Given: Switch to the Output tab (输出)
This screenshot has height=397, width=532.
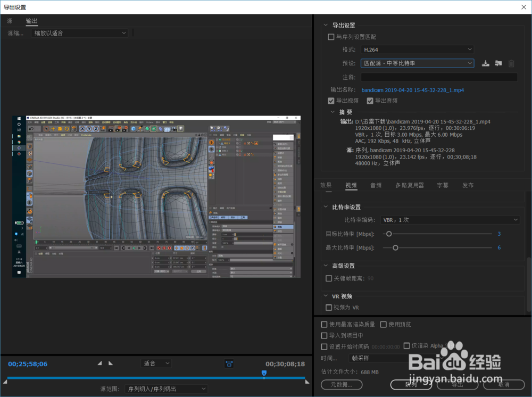Looking at the screenshot, I should click(x=32, y=21).
